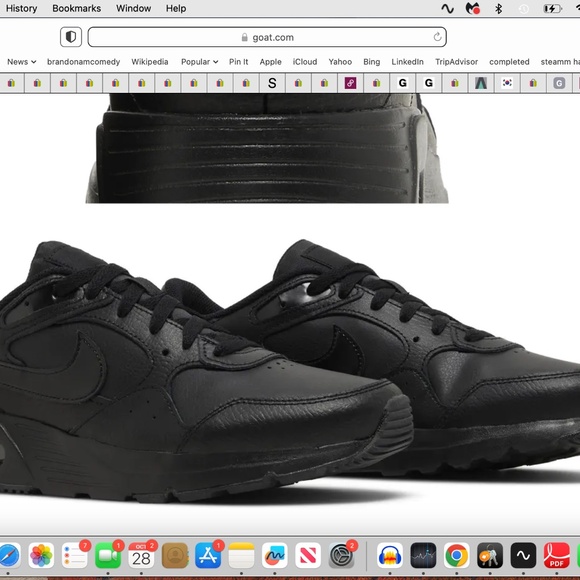This screenshot has height=580, width=580.
Task: Open the battery status menu
Action: point(552,9)
